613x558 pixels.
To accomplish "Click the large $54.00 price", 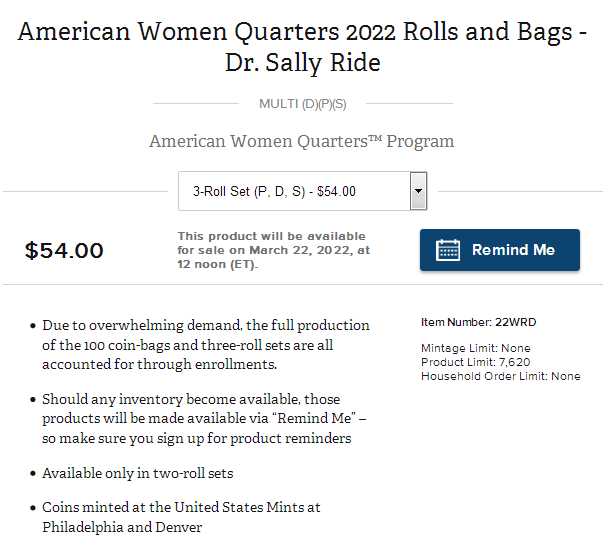I will coord(64,251).
